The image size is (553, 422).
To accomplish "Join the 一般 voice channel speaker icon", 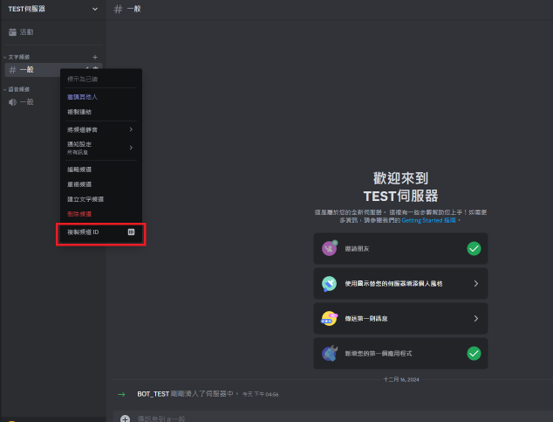I will 13,102.
